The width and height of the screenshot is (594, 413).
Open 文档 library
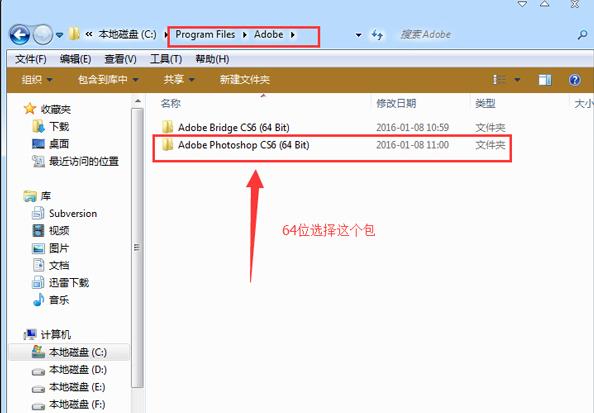(x=59, y=265)
